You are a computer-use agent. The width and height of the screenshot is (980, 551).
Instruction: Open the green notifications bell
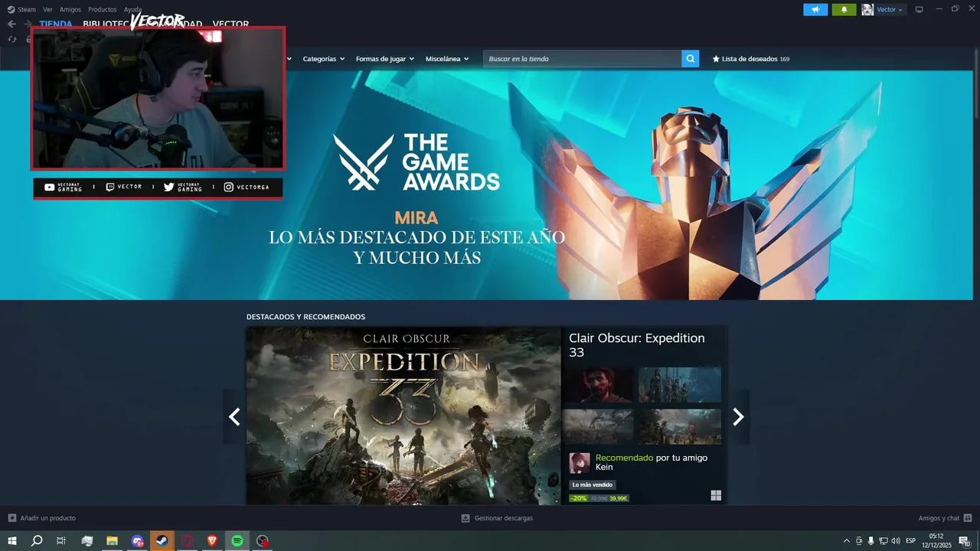click(x=844, y=9)
